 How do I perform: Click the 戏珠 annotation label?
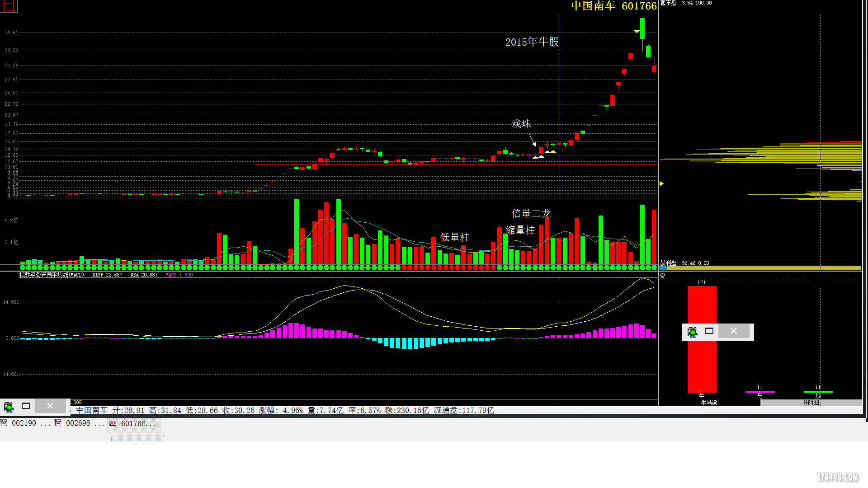521,124
